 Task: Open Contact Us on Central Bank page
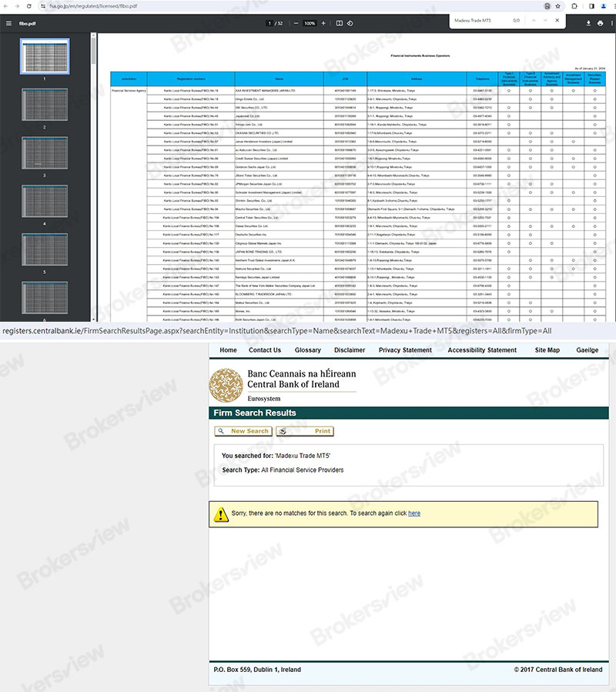click(x=265, y=350)
